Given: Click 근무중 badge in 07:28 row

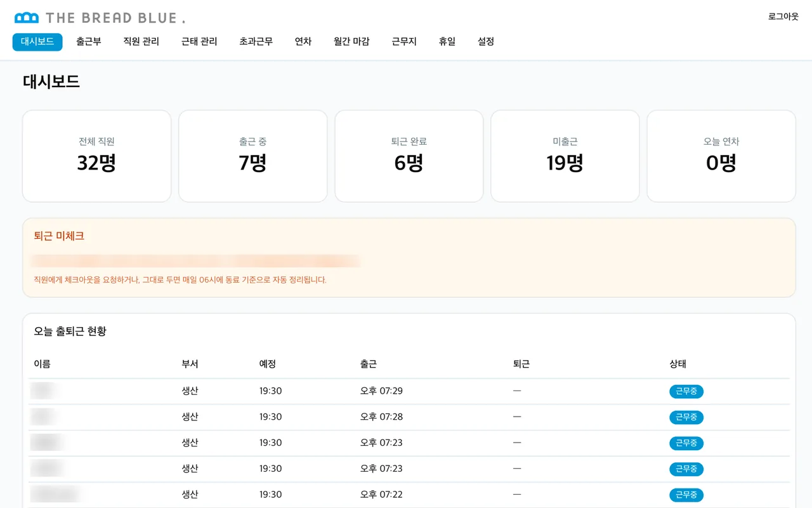Looking at the screenshot, I should click(x=686, y=417).
